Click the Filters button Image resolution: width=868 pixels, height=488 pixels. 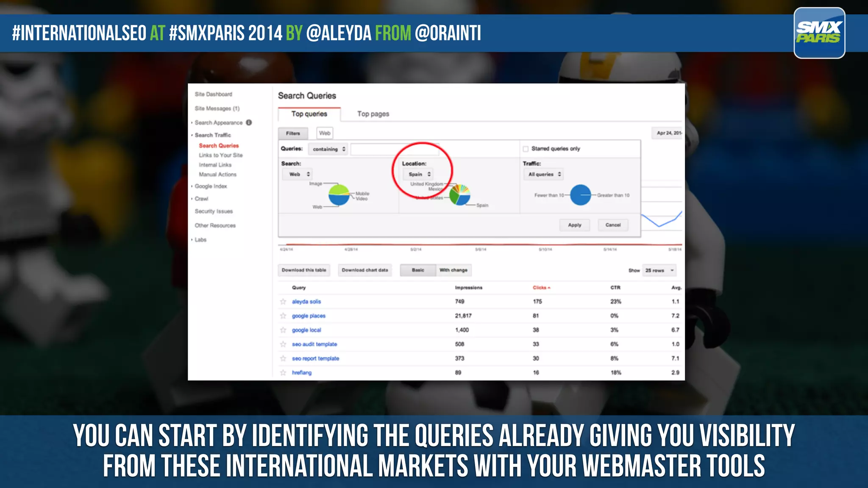[x=293, y=133]
